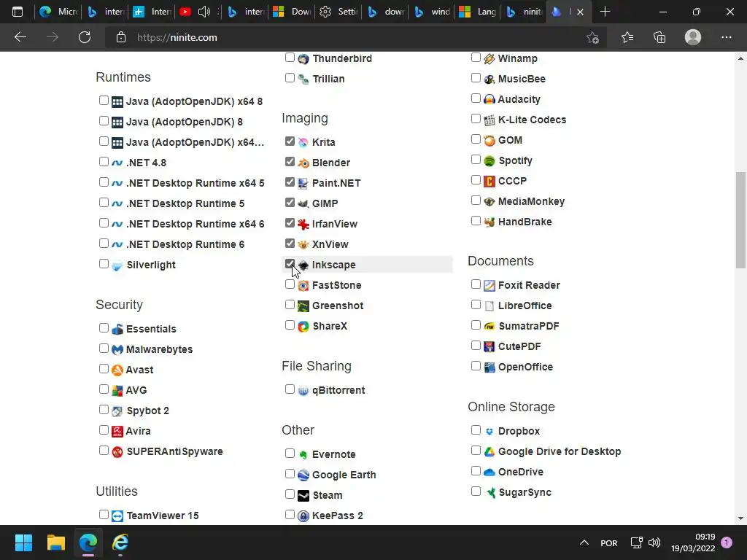Open the clock and date panel
Image resolution: width=747 pixels, height=560 pixels.
693,542
